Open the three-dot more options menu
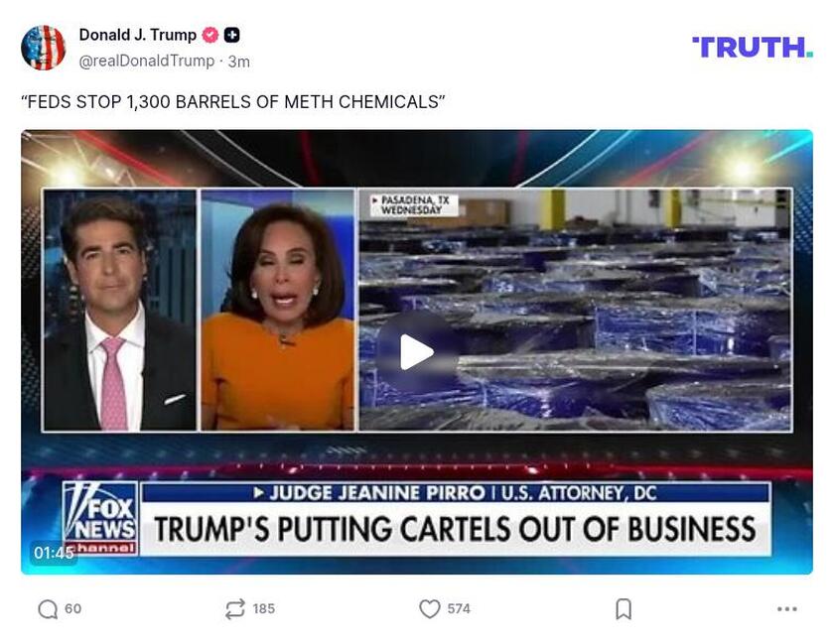The width and height of the screenshot is (834, 644). click(786, 609)
